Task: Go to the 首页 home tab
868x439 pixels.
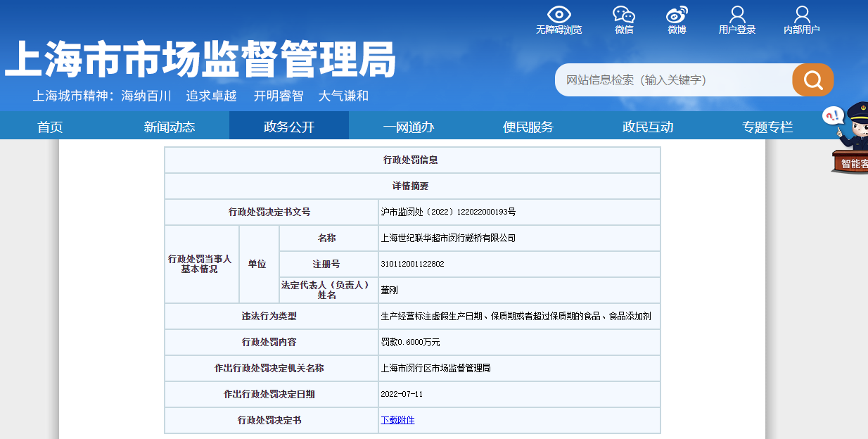Action: tap(50, 127)
